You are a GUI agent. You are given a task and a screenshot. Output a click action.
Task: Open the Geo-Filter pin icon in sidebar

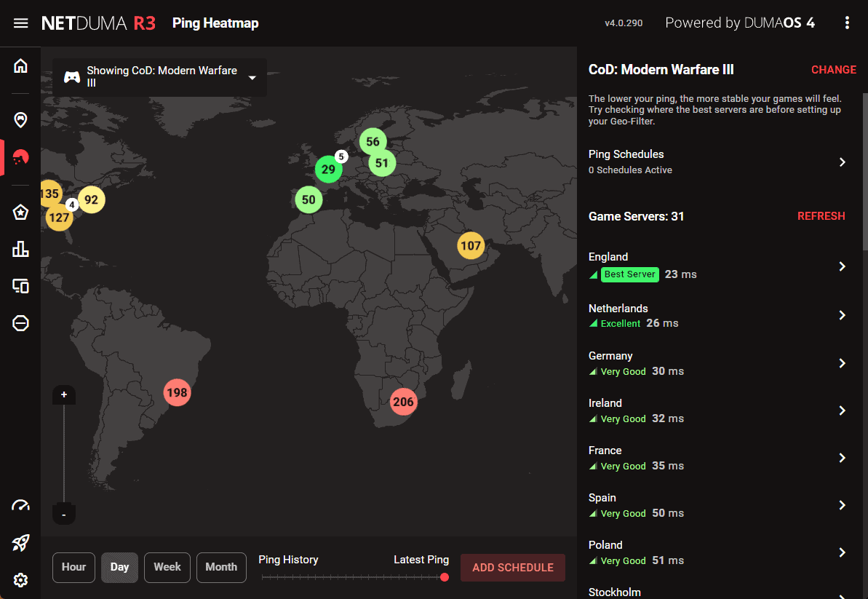click(21, 119)
